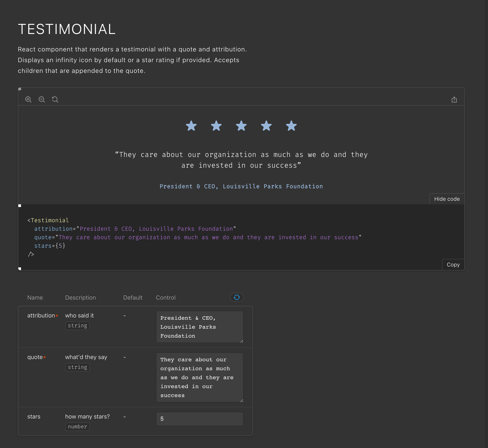
Task: Click the third star in rating
Action: pos(241,126)
